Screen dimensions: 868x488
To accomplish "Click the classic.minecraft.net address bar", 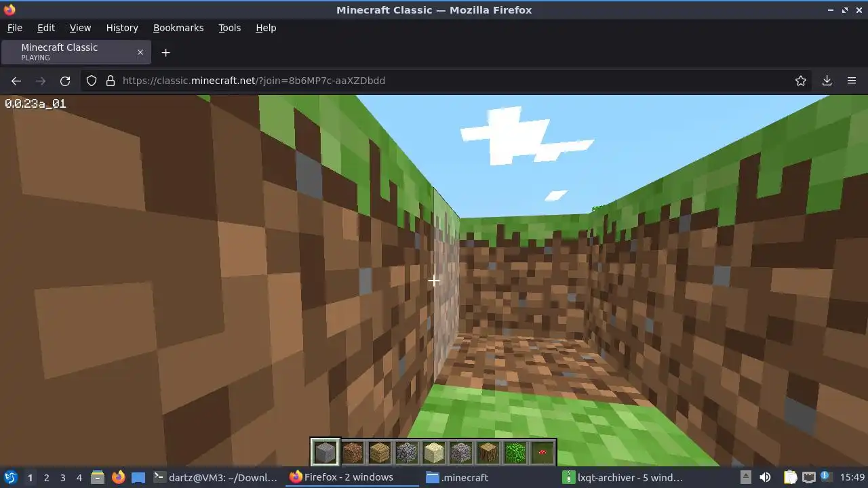I will tap(448, 81).
